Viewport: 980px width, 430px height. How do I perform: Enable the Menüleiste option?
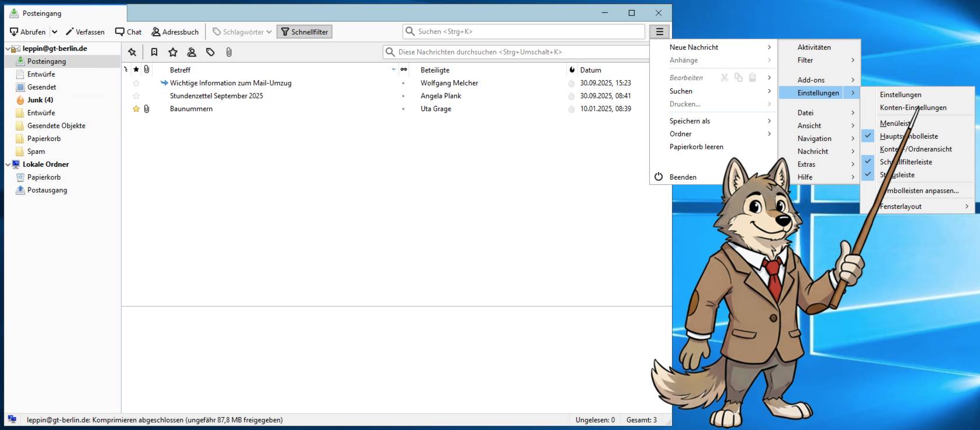coord(894,123)
